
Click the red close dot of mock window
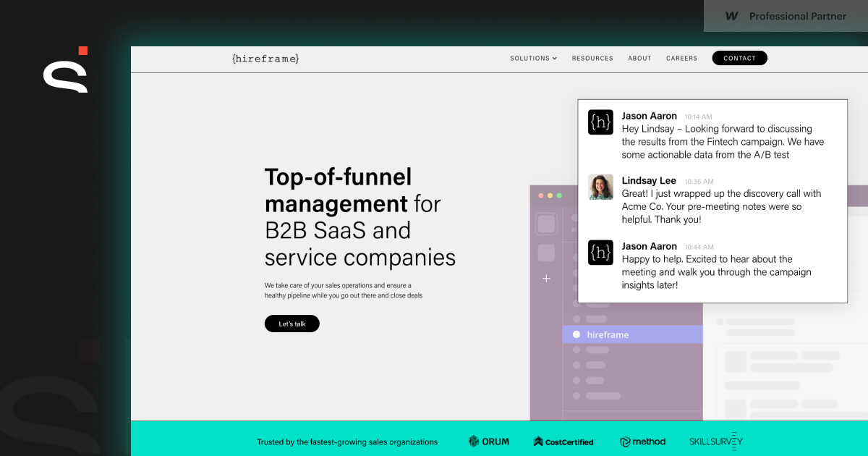(540, 195)
